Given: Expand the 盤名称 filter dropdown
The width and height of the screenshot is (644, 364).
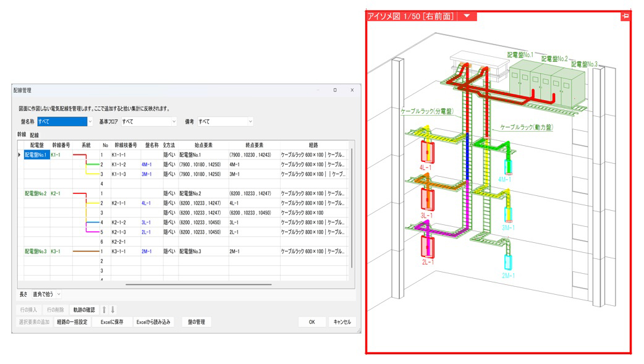Looking at the screenshot, I should (90, 122).
